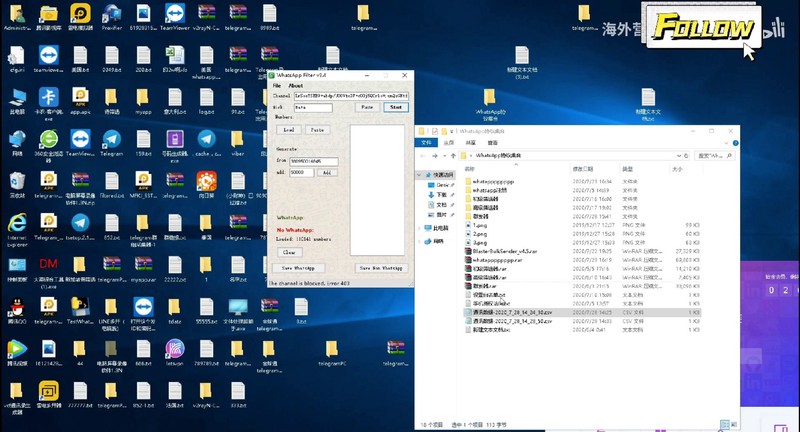The image size is (800, 432).
Task: Switch to the 查看 ribbon tab
Action: pyautogui.click(x=492, y=143)
